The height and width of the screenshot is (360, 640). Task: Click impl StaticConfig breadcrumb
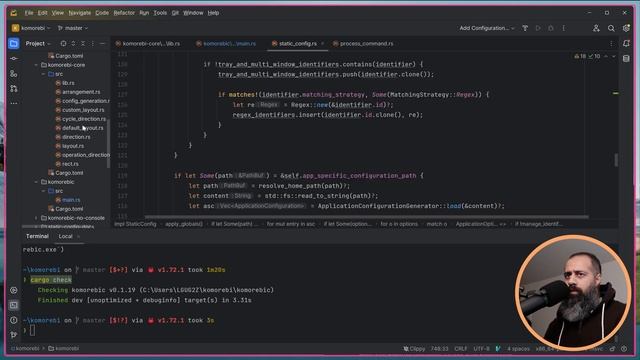pyautogui.click(x=135, y=224)
